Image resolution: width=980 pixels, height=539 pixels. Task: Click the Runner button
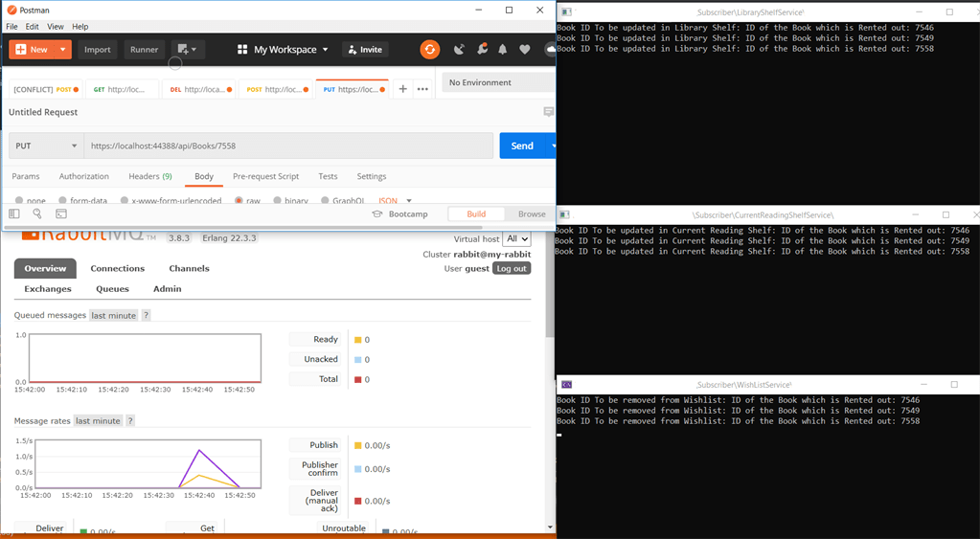pos(144,50)
